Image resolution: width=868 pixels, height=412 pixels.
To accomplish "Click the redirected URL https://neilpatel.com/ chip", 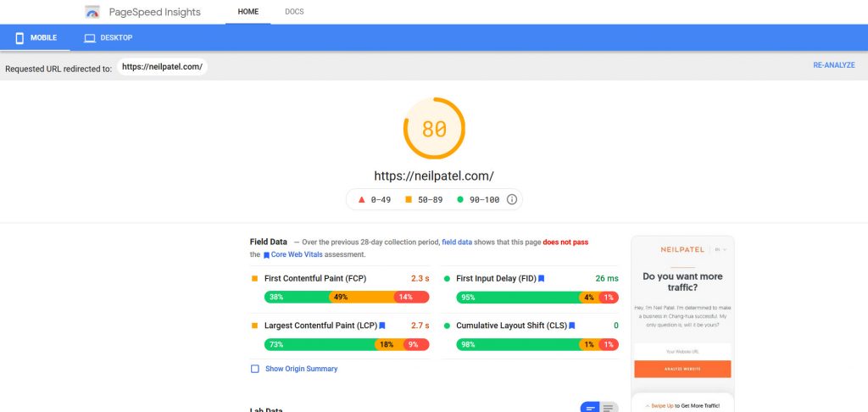I will (x=162, y=67).
